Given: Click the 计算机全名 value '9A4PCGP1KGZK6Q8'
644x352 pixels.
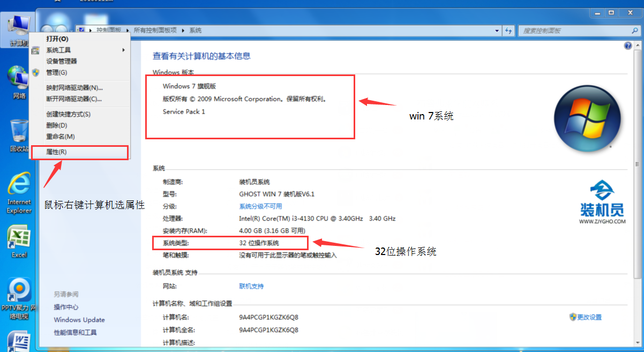Looking at the screenshot, I should click(x=269, y=330).
